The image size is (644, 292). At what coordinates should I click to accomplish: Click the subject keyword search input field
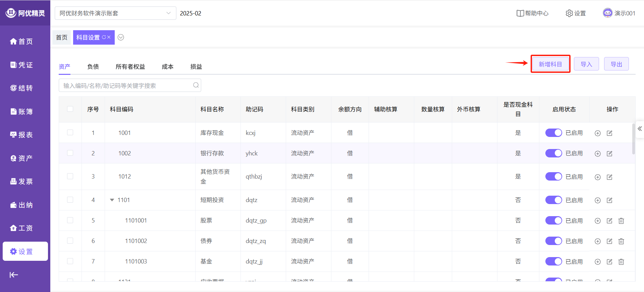click(127, 86)
